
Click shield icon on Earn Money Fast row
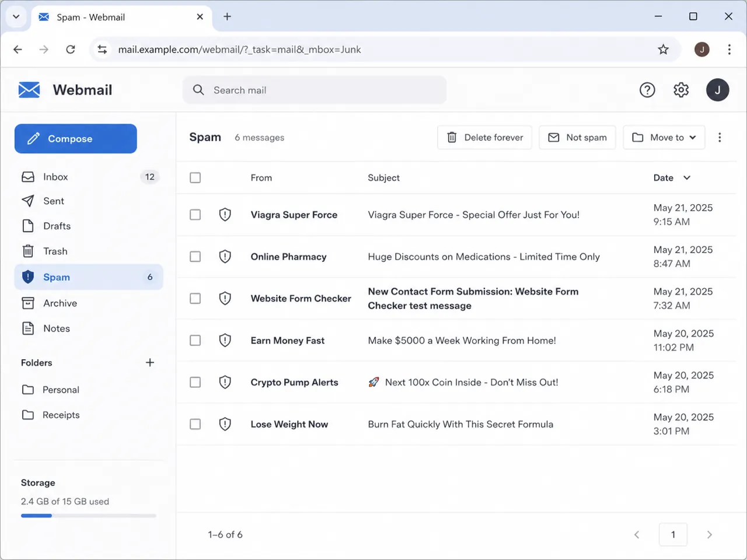(x=225, y=340)
